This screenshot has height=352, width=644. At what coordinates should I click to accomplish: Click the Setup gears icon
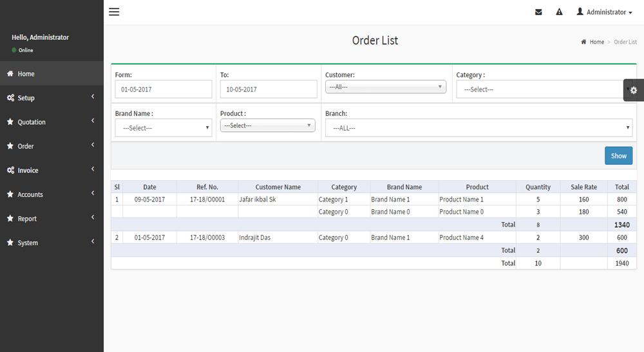10,98
